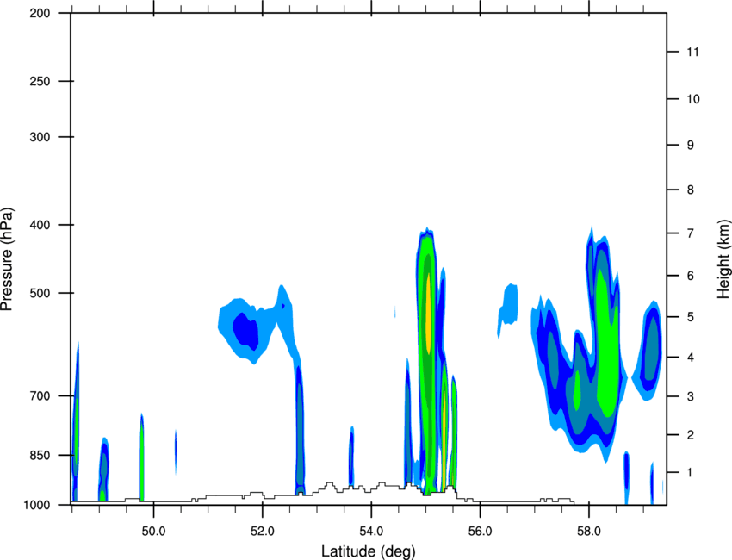This screenshot has height=560, width=732.
Task: Click the '850' pressure axis label
Action: pos(40,455)
